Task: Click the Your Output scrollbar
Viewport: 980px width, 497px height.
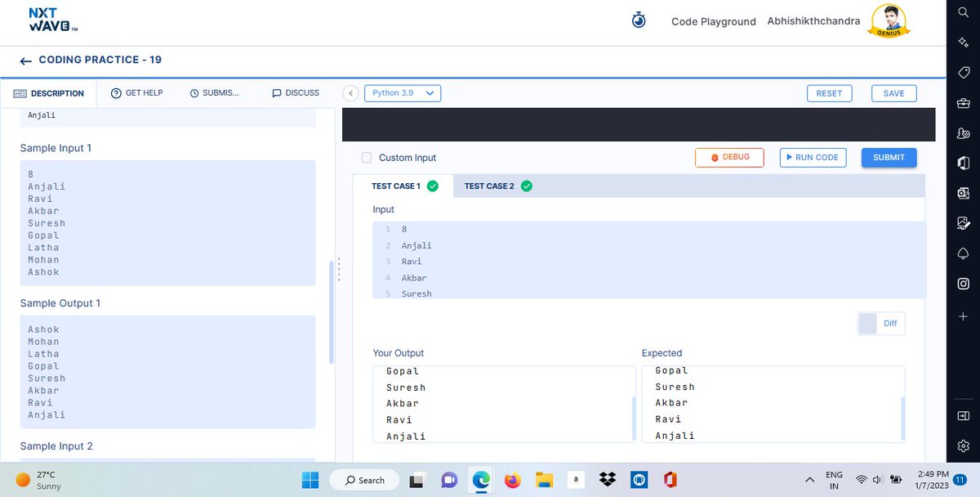Action: point(632,418)
